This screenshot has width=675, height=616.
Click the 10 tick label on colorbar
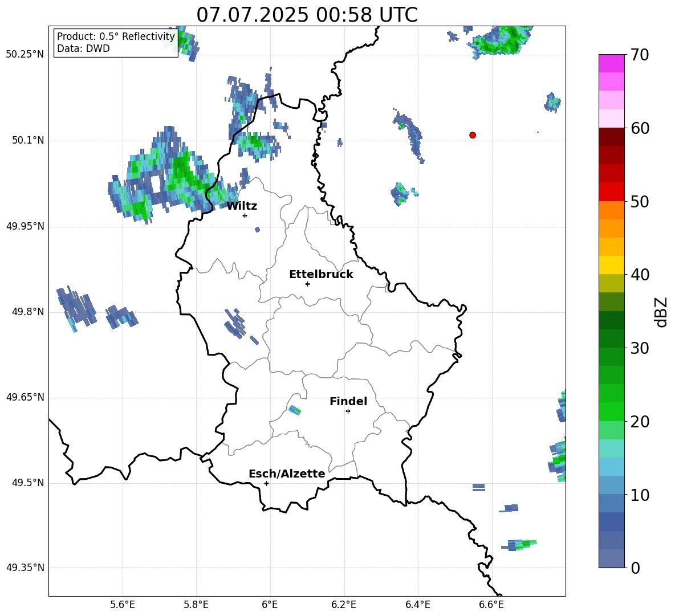point(640,495)
